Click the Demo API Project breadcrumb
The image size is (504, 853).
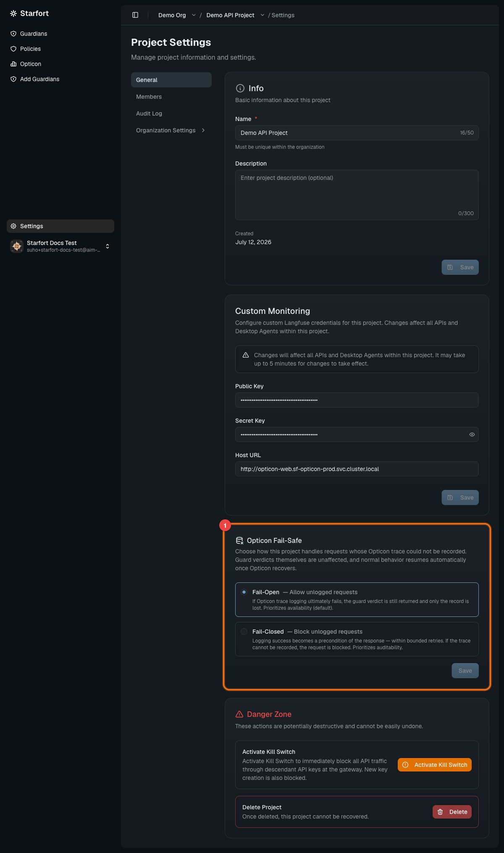point(230,15)
